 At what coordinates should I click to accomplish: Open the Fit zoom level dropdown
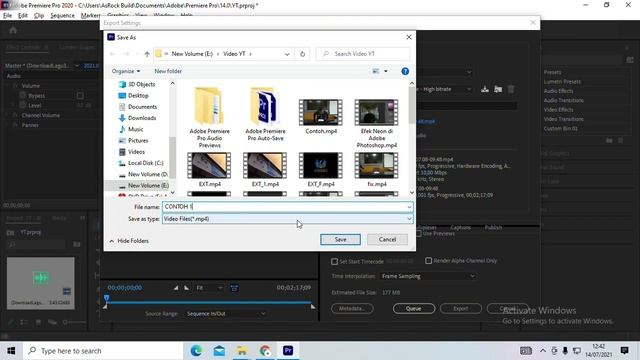tap(209, 288)
